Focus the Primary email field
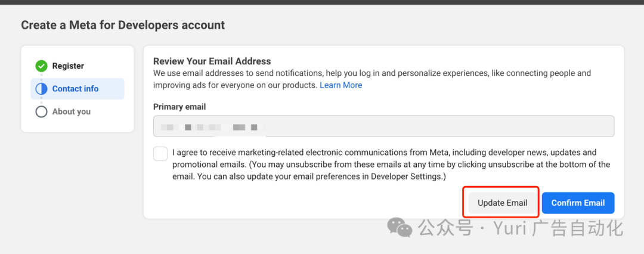 point(383,126)
